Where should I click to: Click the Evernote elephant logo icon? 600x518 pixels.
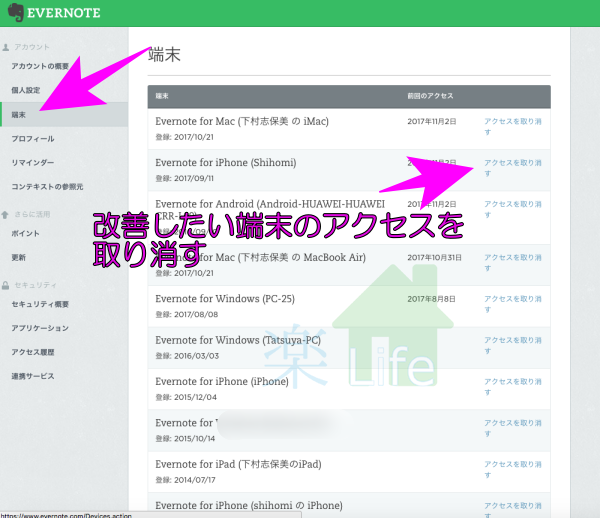coord(16,12)
